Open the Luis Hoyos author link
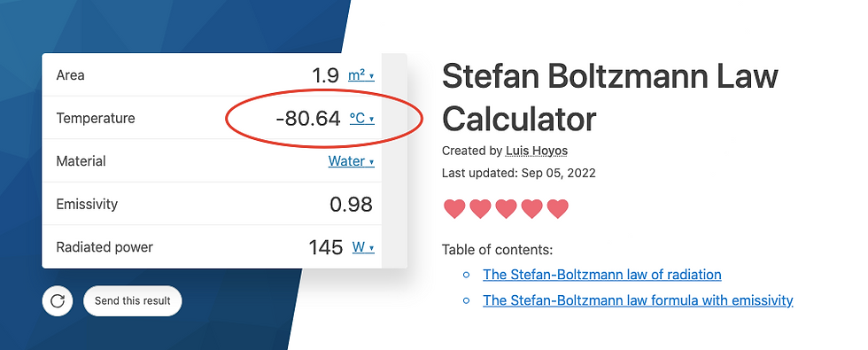868x350 pixels. click(537, 151)
